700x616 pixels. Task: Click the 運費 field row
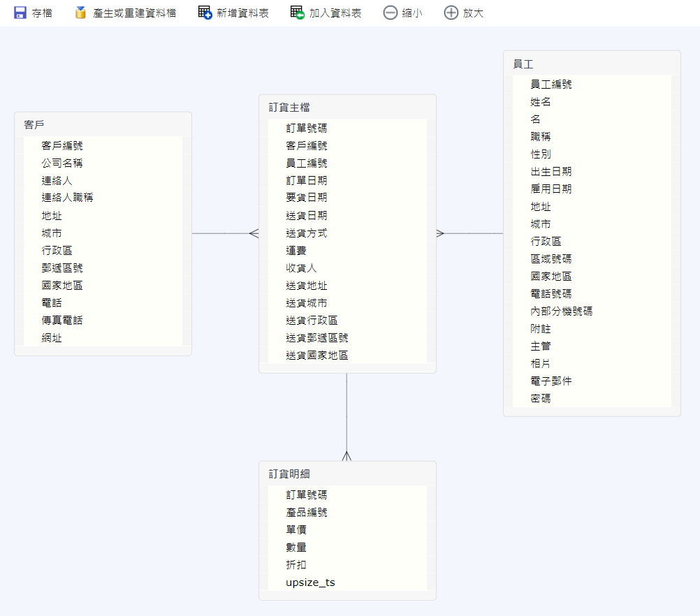click(x=347, y=251)
